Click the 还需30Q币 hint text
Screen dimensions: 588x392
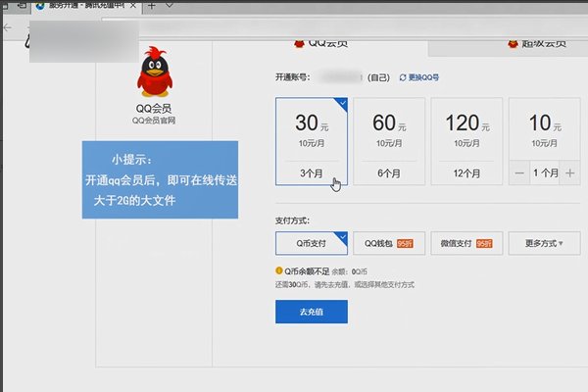click(345, 285)
